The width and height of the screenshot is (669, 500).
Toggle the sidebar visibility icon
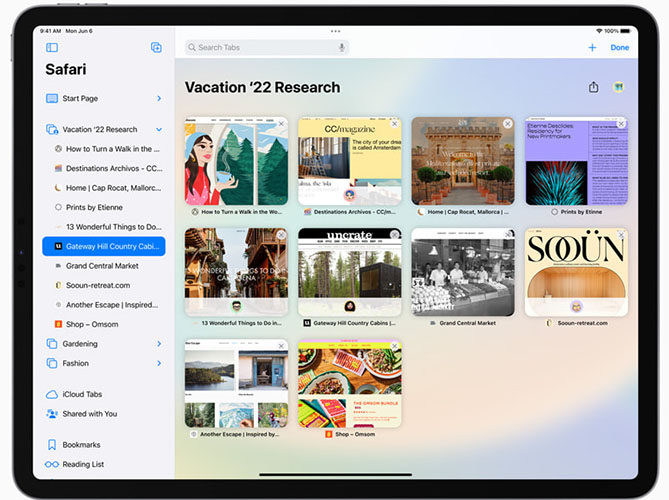point(52,47)
